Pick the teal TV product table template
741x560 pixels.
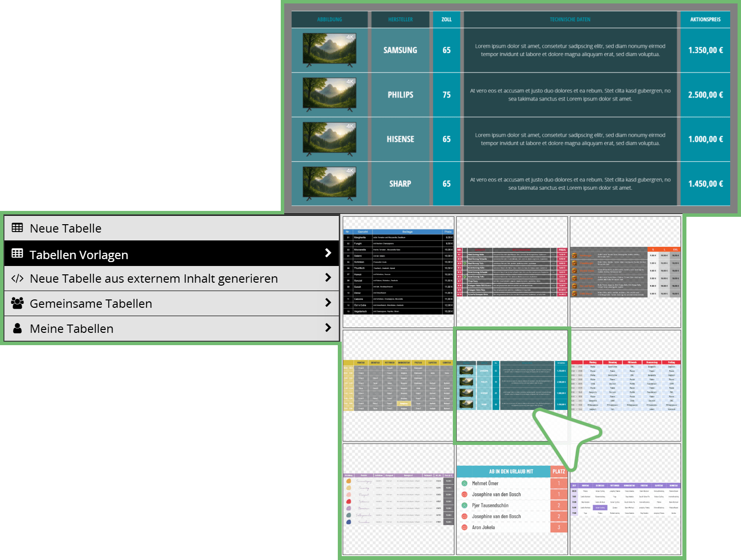(x=512, y=385)
